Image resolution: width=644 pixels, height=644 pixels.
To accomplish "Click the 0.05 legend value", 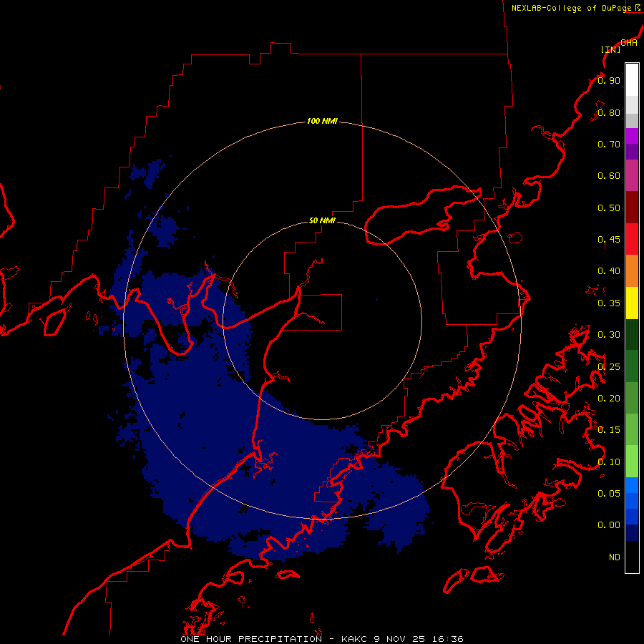I will 609,494.
